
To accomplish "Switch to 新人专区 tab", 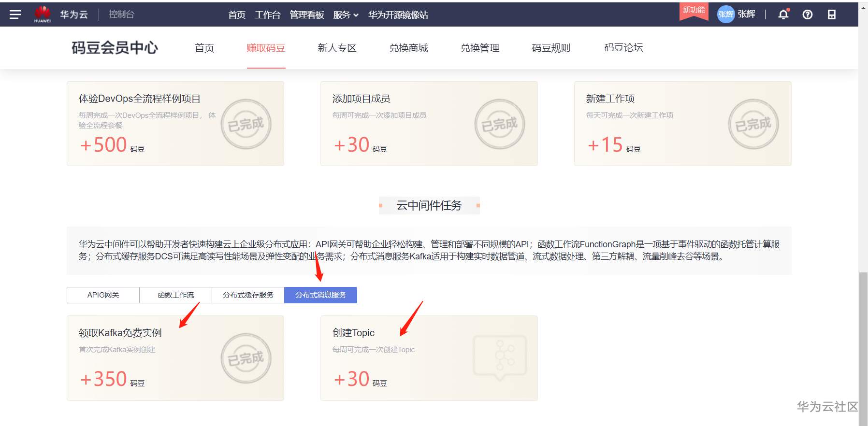I will 337,48.
